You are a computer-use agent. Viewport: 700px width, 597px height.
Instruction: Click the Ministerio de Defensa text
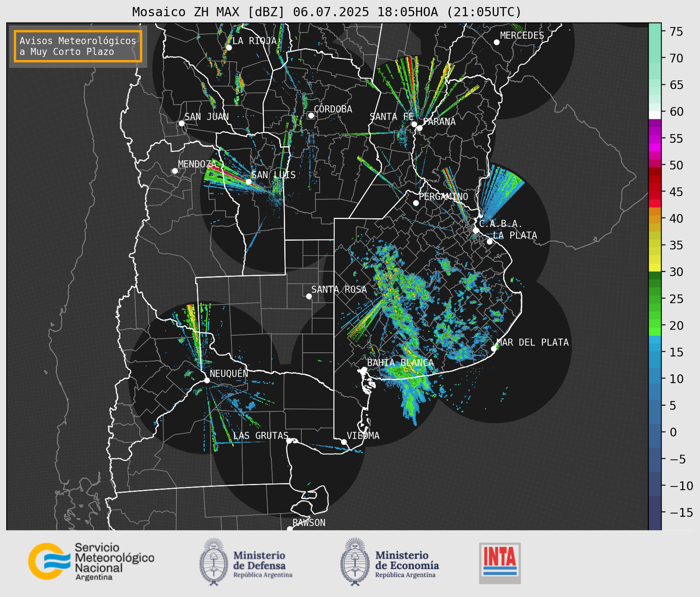click(x=263, y=564)
